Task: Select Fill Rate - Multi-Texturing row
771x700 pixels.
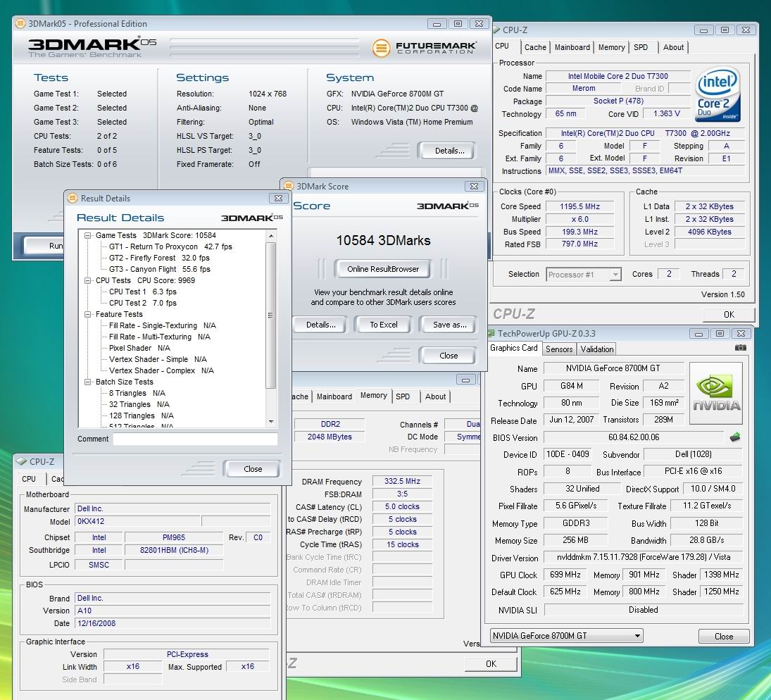Action: pos(159,337)
